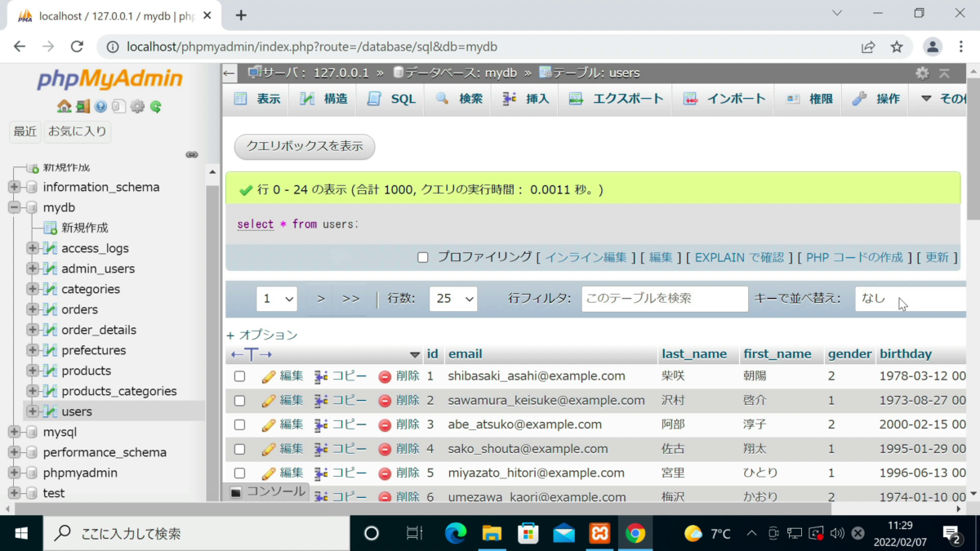Click the phpMyAdmin home icon in the sidebar

(x=64, y=107)
